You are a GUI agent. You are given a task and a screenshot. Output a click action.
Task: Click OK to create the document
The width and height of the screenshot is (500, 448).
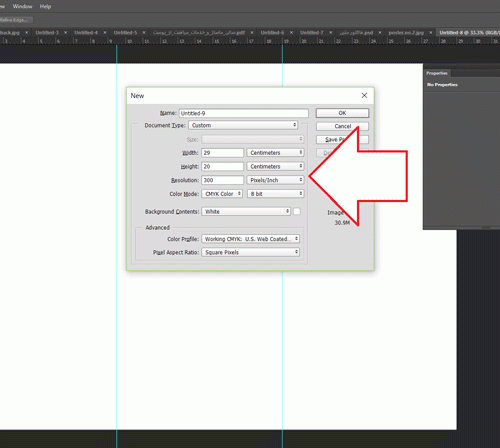[x=342, y=113]
